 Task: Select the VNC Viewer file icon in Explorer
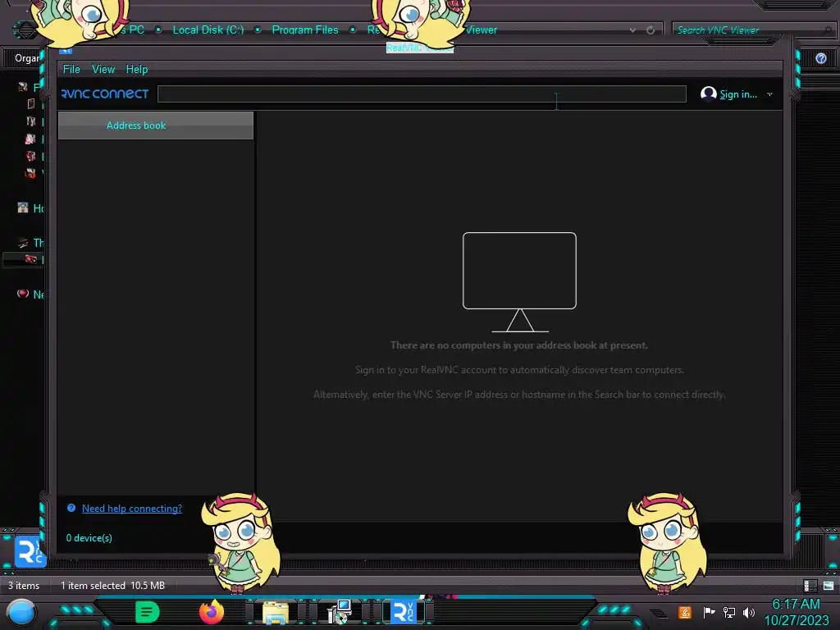click(x=30, y=551)
